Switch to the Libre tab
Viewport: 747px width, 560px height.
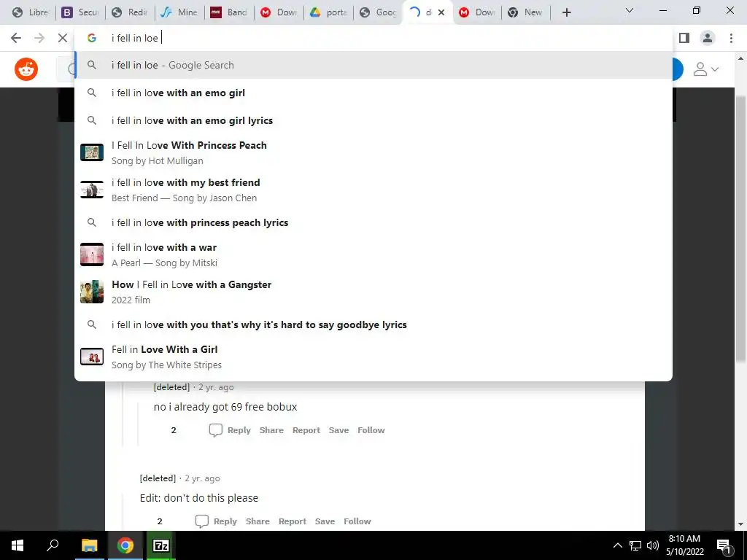coord(31,12)
